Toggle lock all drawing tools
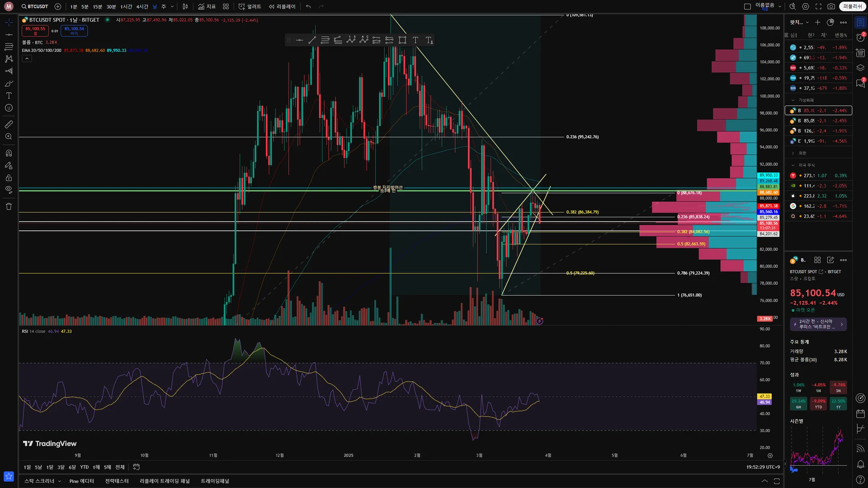 [9, 178]
